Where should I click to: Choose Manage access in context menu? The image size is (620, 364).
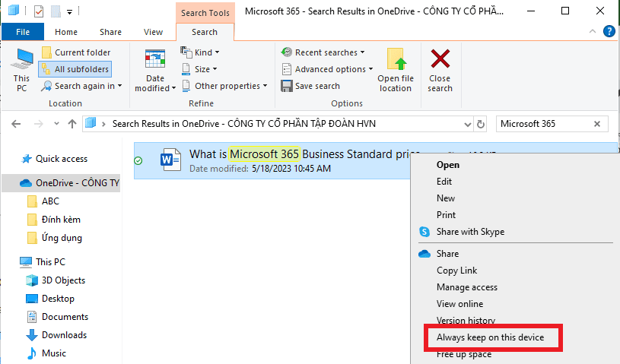(x=467, y=287)
